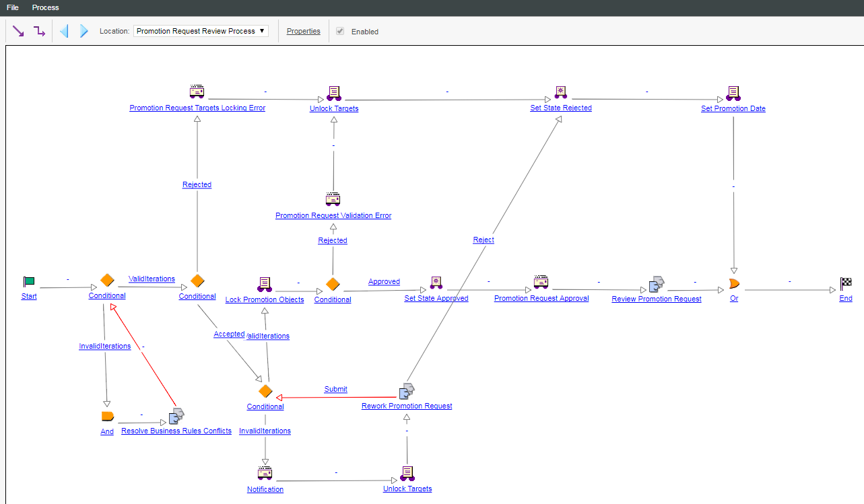Click the Review Promotion Request label link
864x504 pixels.
(x=657, y=299)
